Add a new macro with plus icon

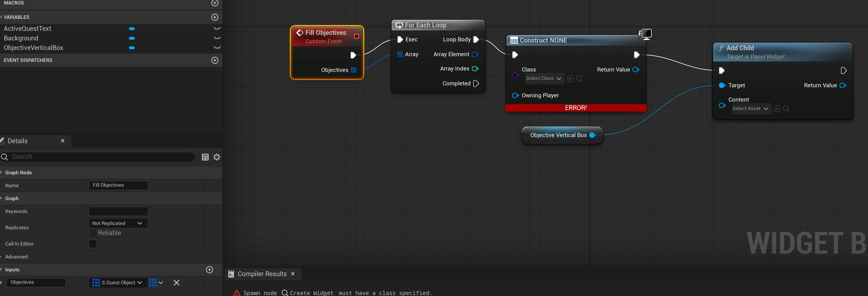[x=215, y=3]
